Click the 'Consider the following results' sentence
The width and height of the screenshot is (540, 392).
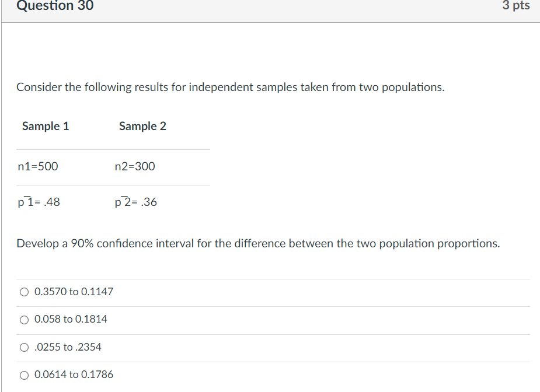click(230, 87)
